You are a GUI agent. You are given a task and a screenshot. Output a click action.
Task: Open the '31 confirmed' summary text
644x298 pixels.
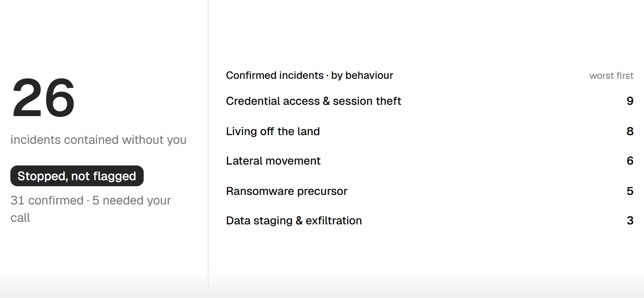click(47, 201)
